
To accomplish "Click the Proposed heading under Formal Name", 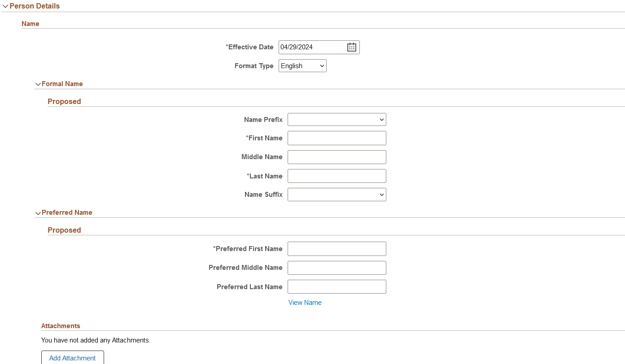I will [64, 101].
